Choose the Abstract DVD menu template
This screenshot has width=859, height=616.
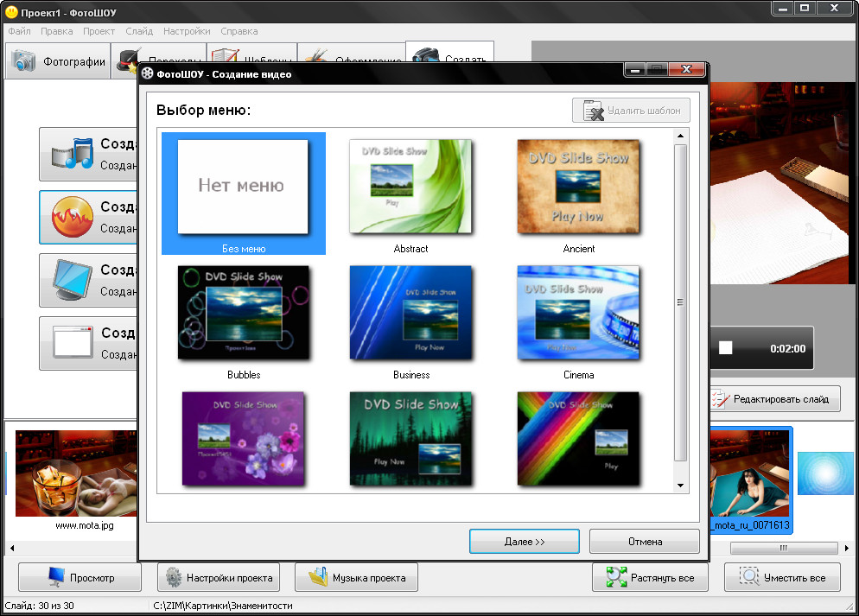(410, 194)
